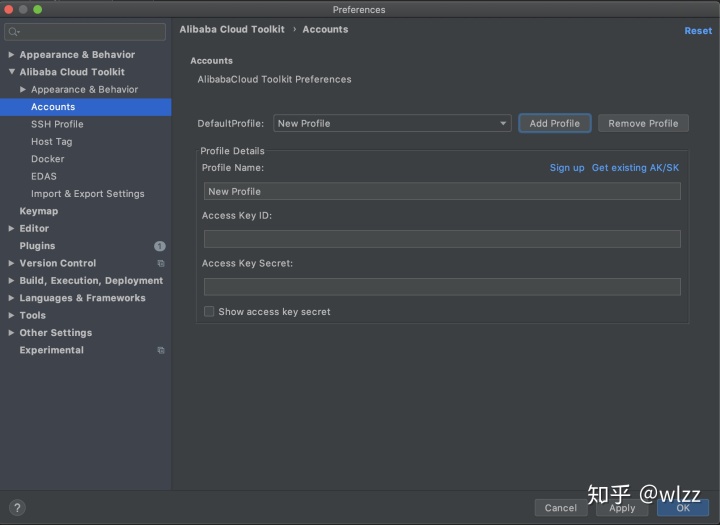Viewport: 720px width, 525px height.
Task: Click the Apply button
Action: [622, 508]
